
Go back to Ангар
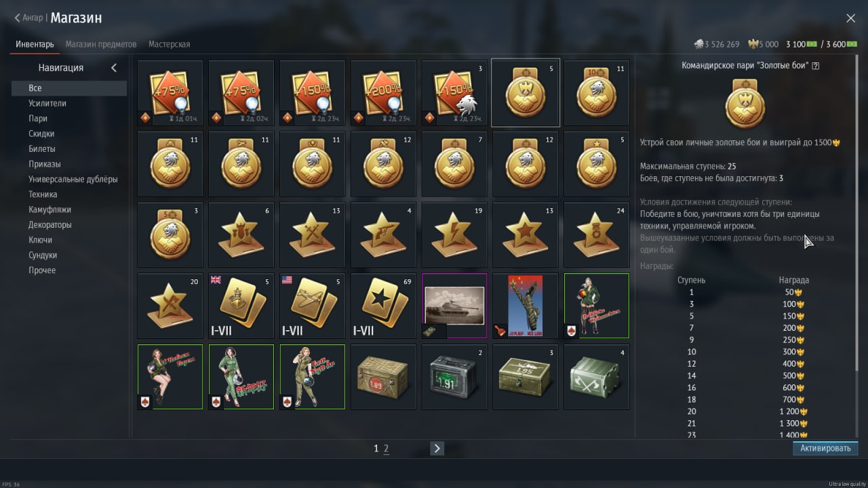(29, 18)
